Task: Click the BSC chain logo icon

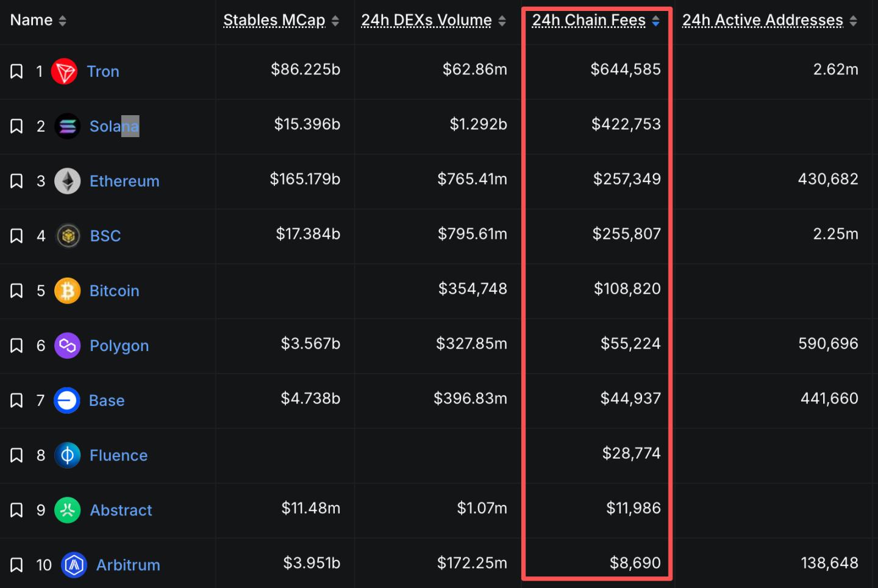Action: tap(68, 236)
